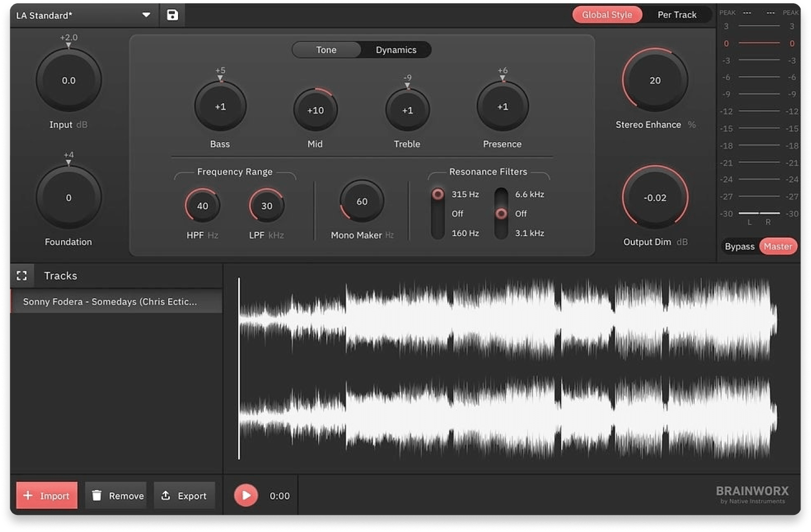
Task: Click the Import button
Action: [47, 496]
